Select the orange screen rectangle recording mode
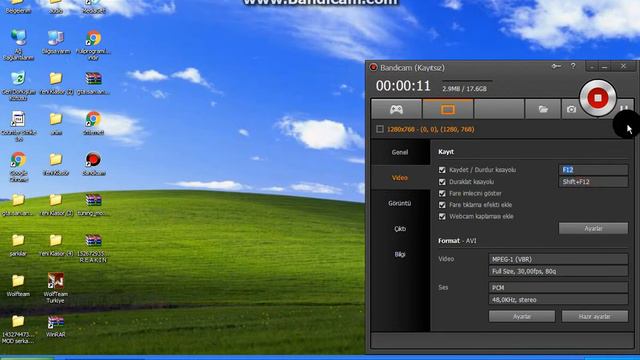The width and height of the screenshot is (640, 360). pyautogui.click(x=448, y=109)
